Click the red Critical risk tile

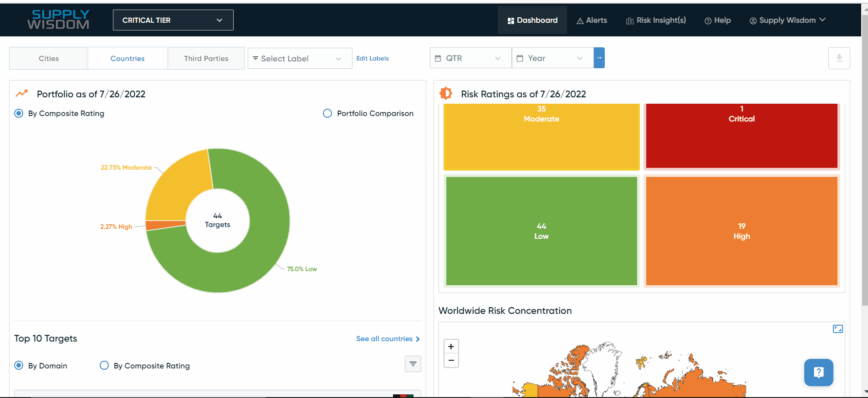pyautogui.click(x=741, y=136)
